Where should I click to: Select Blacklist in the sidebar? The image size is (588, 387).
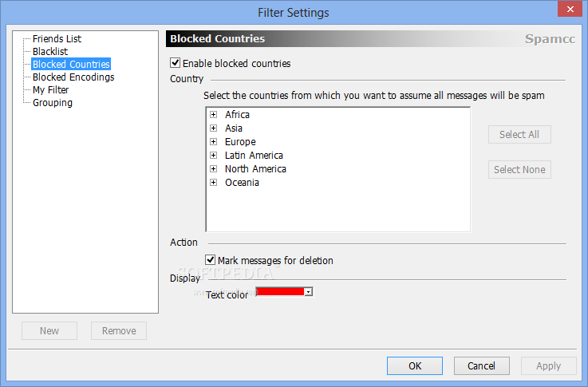50,51
